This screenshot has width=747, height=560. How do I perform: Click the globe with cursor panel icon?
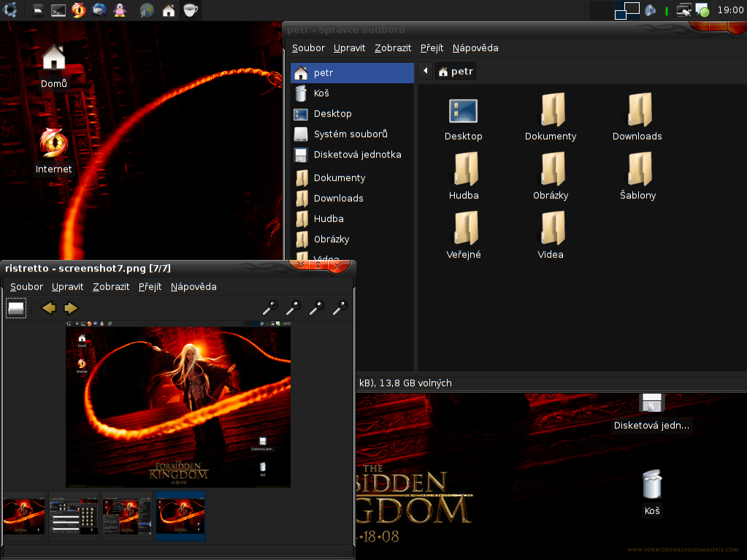147,10
